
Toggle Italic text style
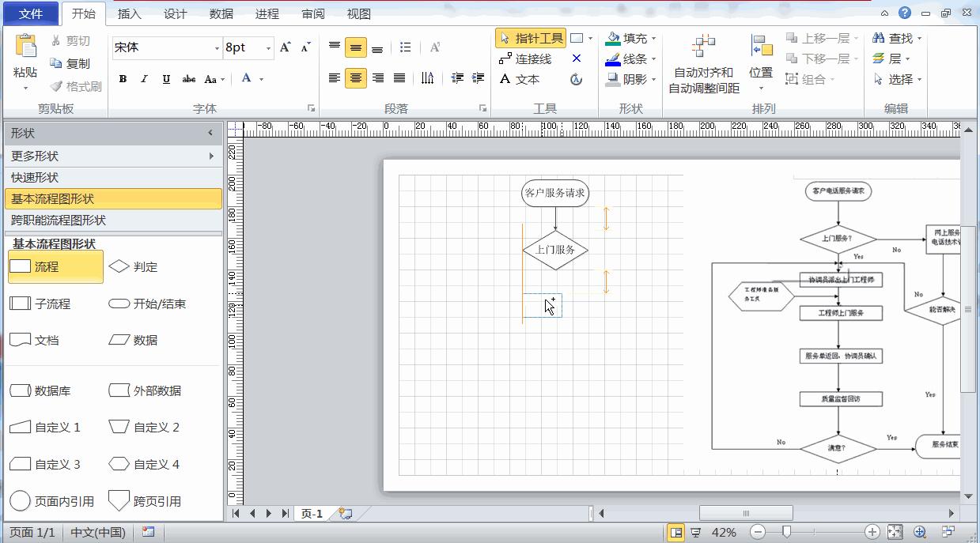click(x=144, y=79)
